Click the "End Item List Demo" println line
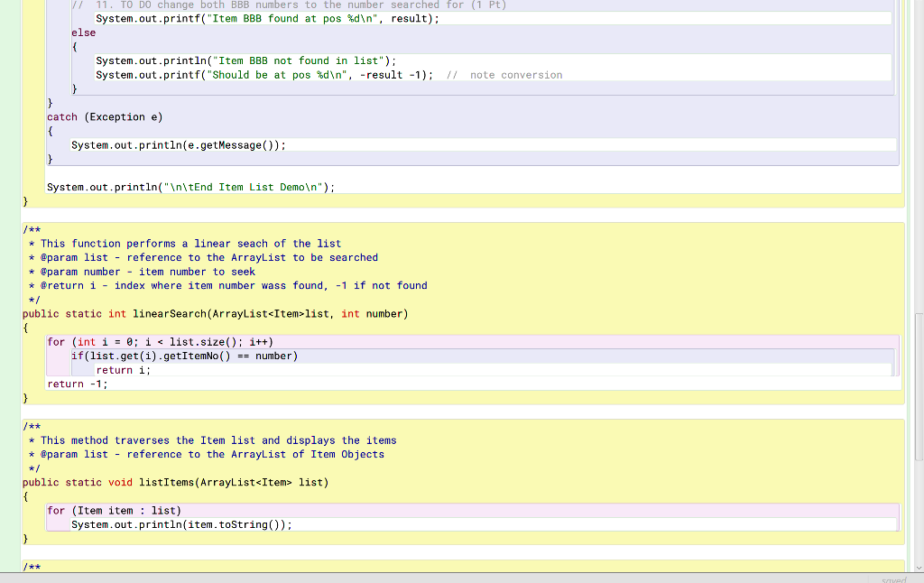 189,187
